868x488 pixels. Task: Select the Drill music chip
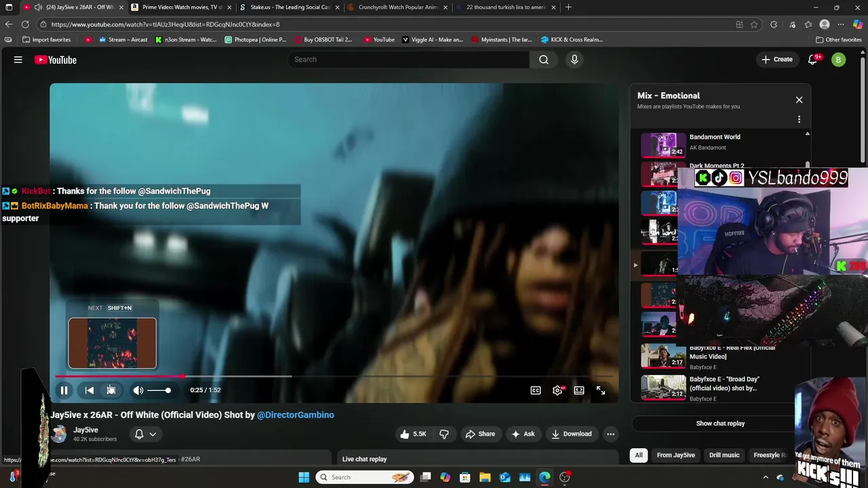[724, 455]
